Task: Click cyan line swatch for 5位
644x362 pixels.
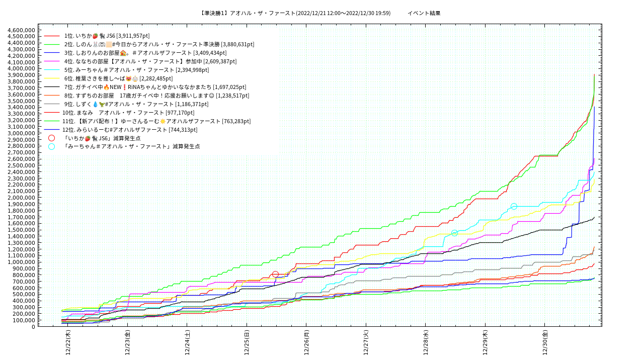Action: (51, 70)
